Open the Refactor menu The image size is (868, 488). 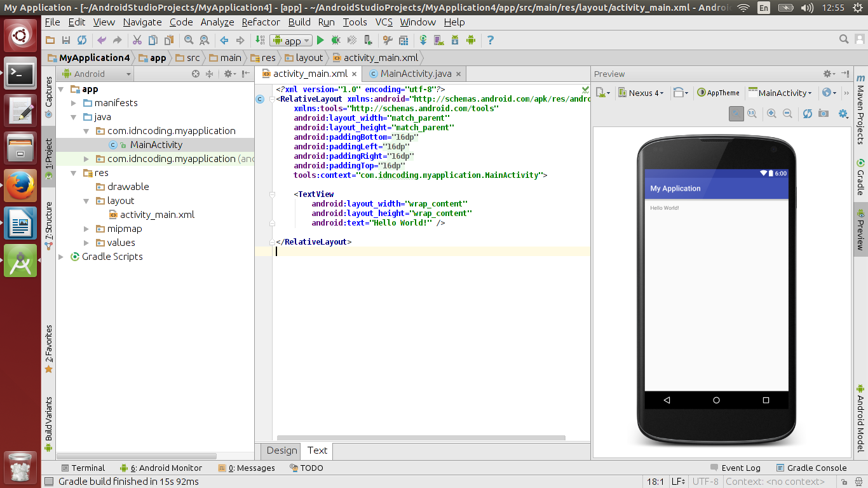(x=261, y=22)
